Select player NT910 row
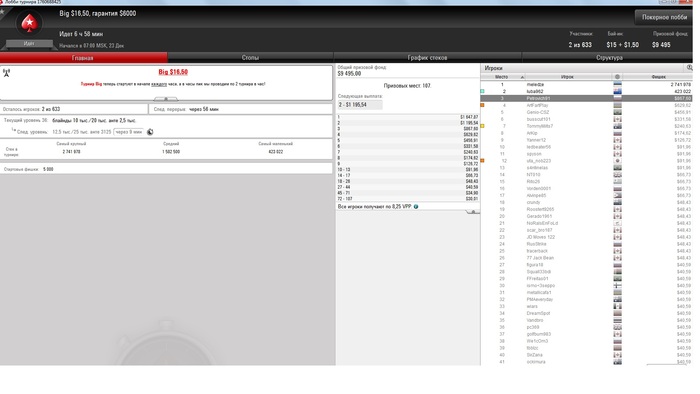Viewport: 700px width, 394px height. [586, 174]
